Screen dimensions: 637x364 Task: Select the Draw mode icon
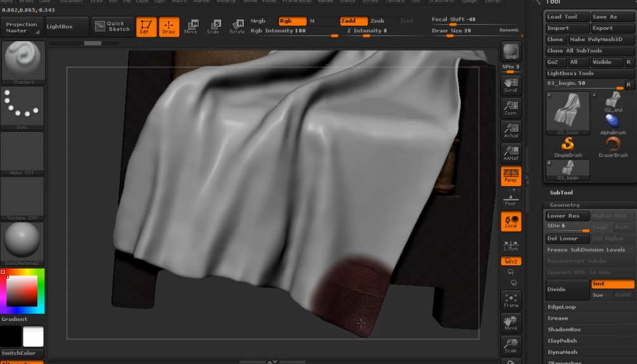[169, 27]
